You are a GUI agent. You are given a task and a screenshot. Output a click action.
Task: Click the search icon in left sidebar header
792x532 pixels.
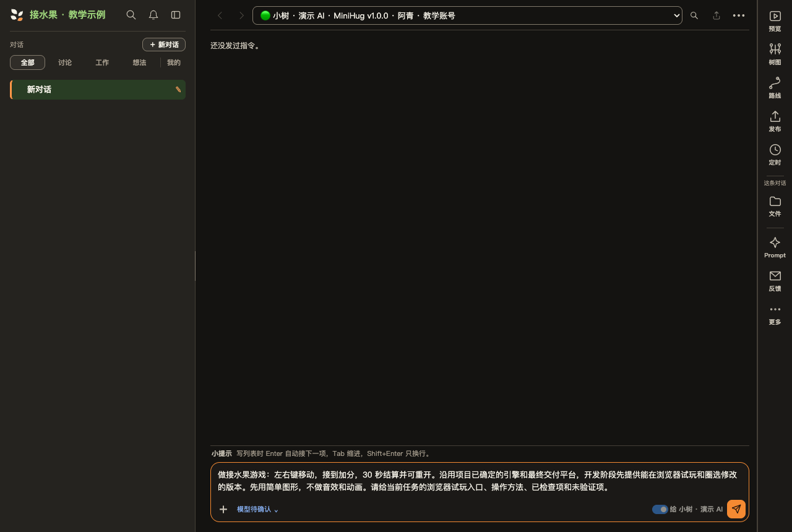(131, 15)
